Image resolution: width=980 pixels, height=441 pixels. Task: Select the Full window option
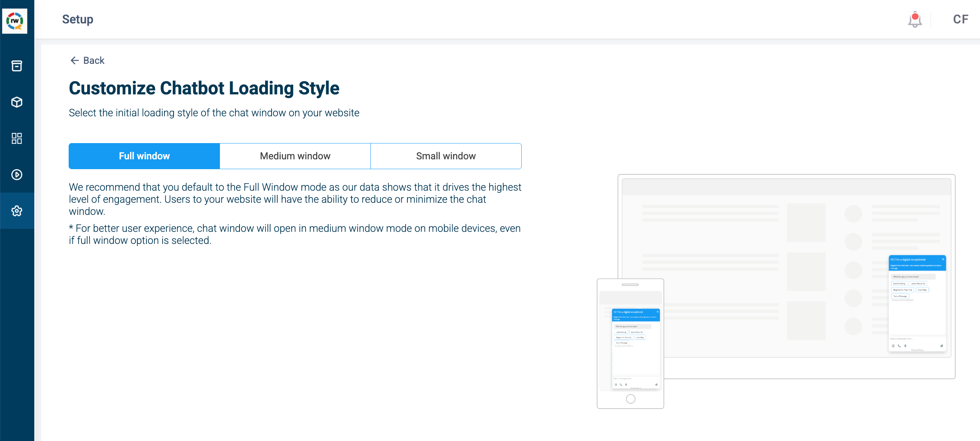(144, 156)
